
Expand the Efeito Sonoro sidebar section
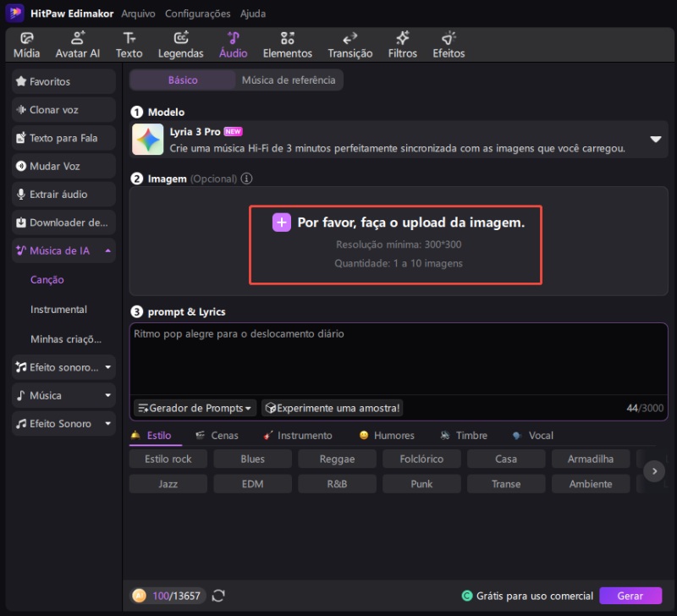coord(108,423)
